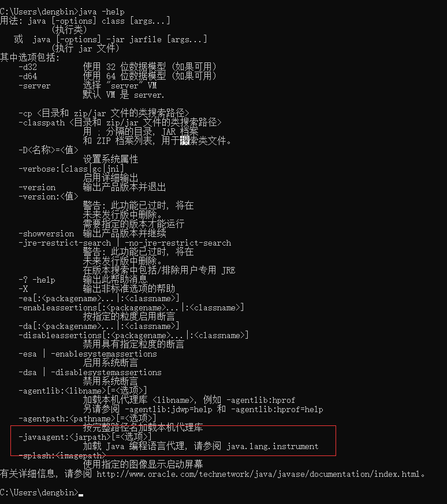Click the java -help command at top
Image resolution: width=447 pixels, height=504 pixels.
coord(102,12)
